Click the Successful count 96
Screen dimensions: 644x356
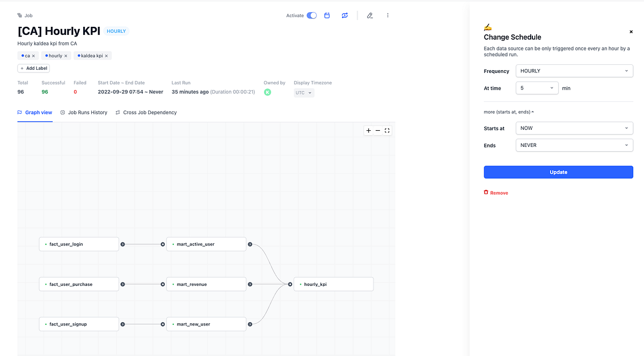point(45,92)
